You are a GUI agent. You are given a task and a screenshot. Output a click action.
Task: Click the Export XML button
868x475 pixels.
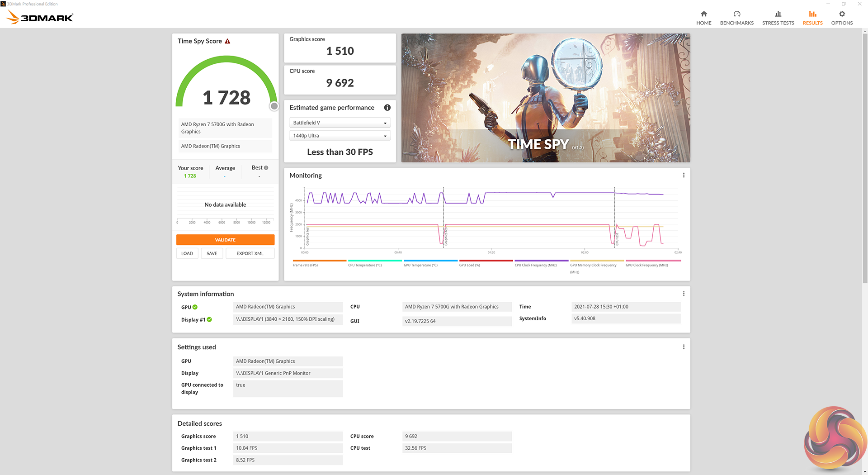(250, 254)
